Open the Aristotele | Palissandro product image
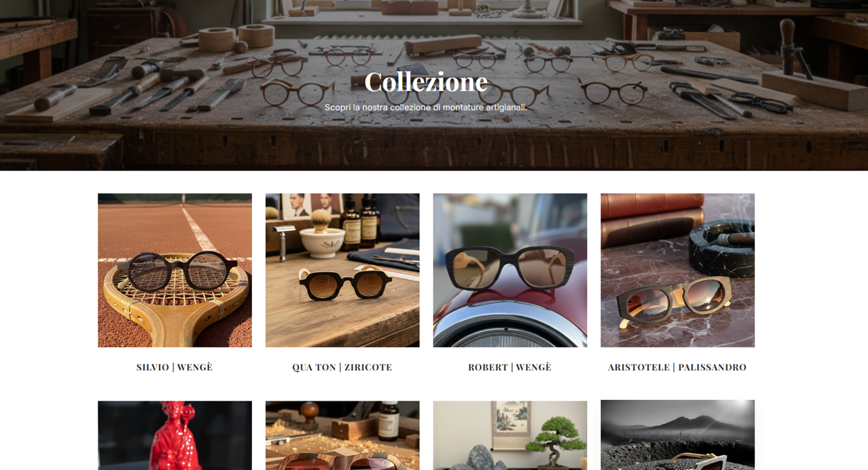The height and width of the screenshot is (470, 868). point(678,270)
